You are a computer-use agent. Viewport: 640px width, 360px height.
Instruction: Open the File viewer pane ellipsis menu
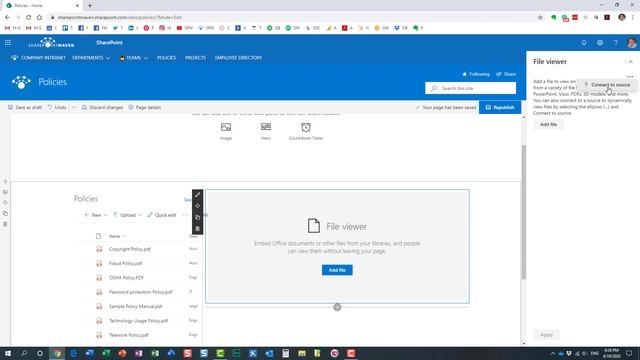click(630, 76)
